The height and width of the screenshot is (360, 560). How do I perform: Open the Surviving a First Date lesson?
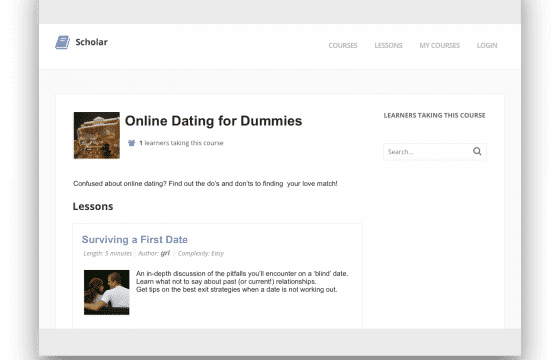tap(135, 240)
